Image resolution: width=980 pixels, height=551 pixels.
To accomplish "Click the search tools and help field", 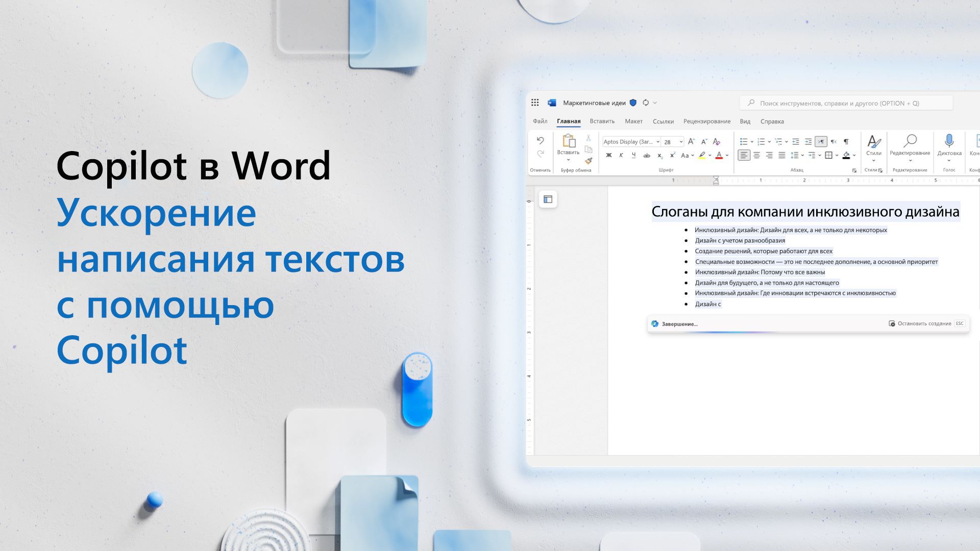I will (846, 103).
